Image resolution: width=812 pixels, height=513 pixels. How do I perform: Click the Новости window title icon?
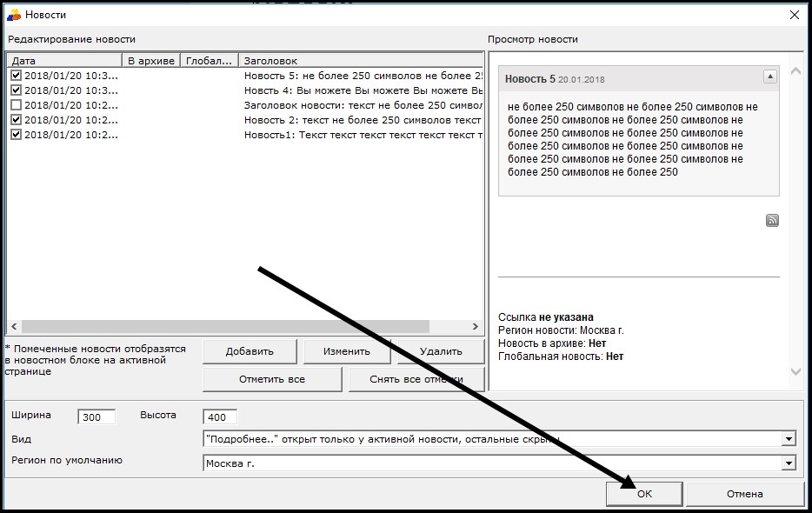coord(14,15)
